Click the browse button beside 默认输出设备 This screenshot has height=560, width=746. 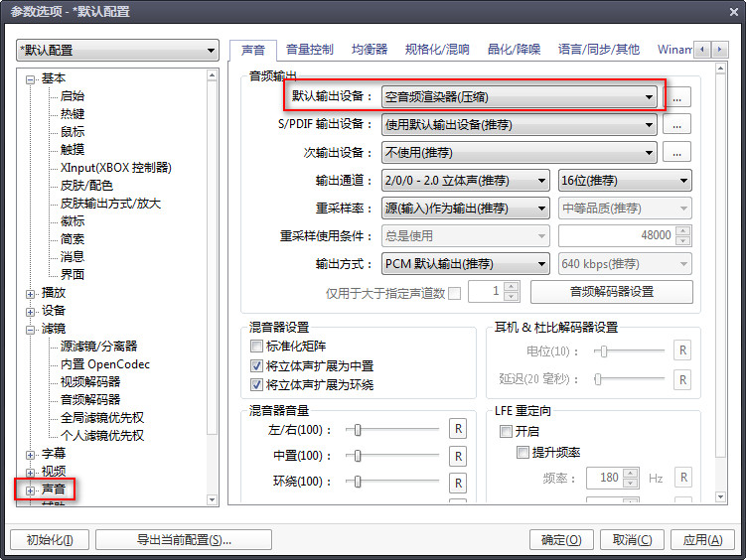point(677,97)
